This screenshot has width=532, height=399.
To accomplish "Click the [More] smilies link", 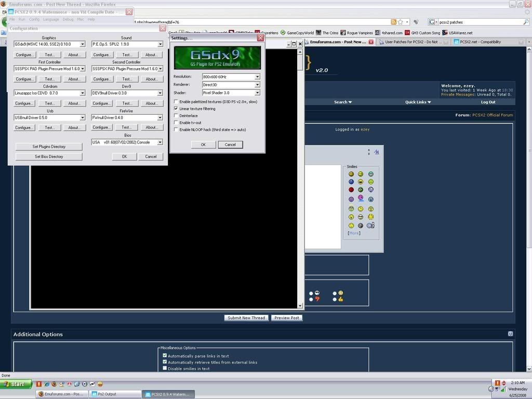I will [354, 233].
